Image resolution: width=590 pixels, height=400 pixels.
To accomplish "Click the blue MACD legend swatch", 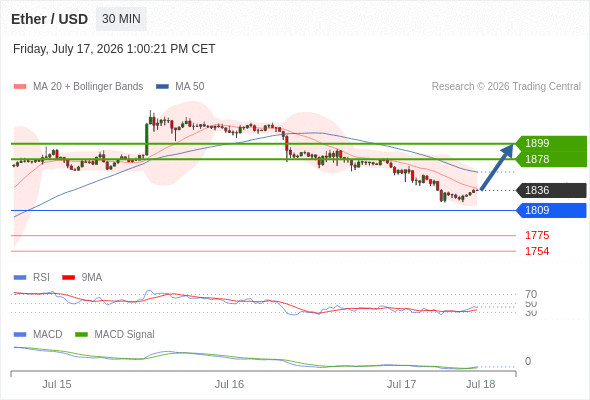I will coord(20,335).
